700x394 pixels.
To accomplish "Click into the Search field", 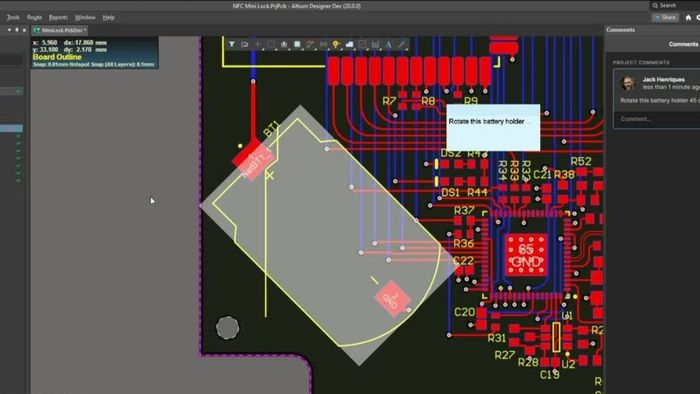I will (x=676, y=5).
